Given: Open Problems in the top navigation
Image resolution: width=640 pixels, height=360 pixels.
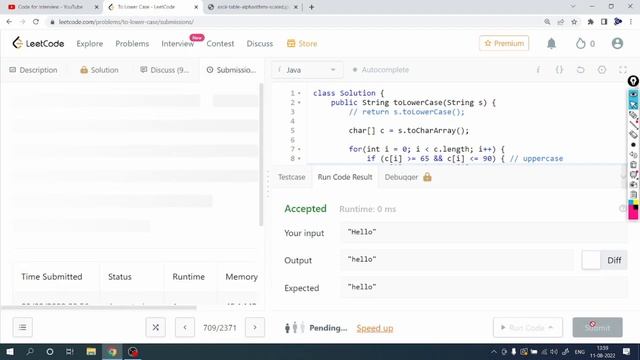Looking at the screenshot, I should coord(132,44).
